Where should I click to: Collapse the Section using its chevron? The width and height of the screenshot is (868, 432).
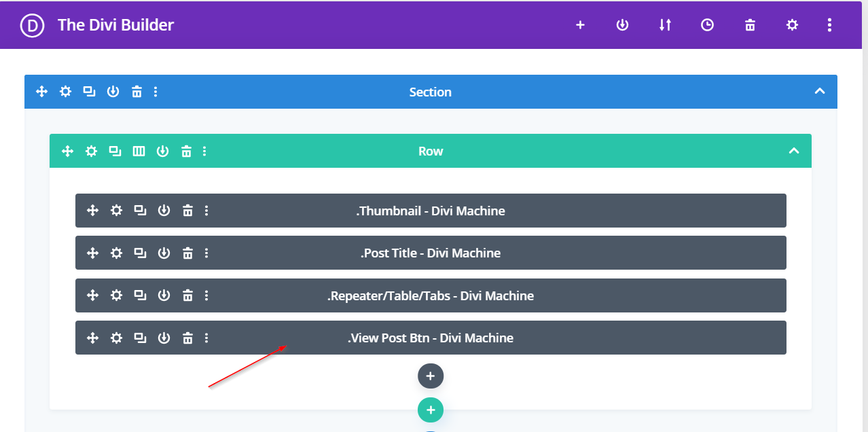(820, 92)
